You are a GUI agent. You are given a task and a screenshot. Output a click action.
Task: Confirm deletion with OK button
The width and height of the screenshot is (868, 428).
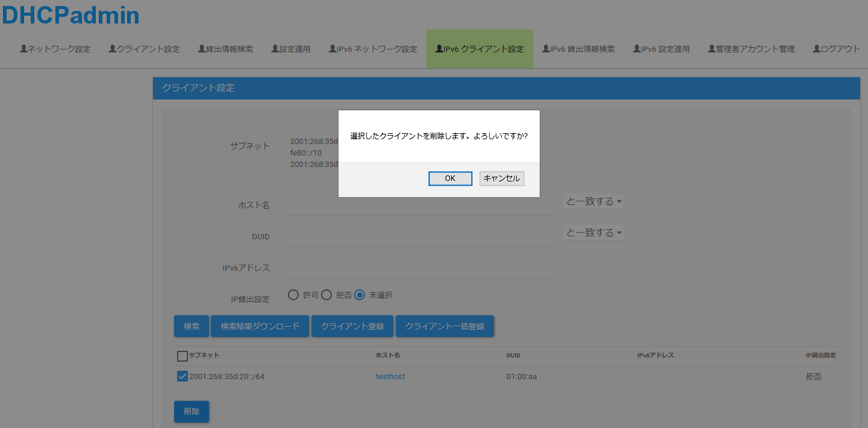[450, 178]
